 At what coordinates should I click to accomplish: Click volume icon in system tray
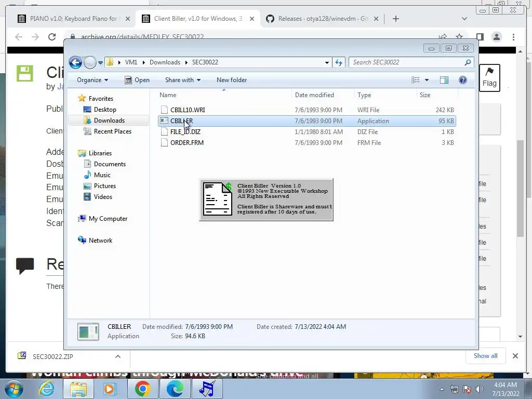click(x=480, y=389)
